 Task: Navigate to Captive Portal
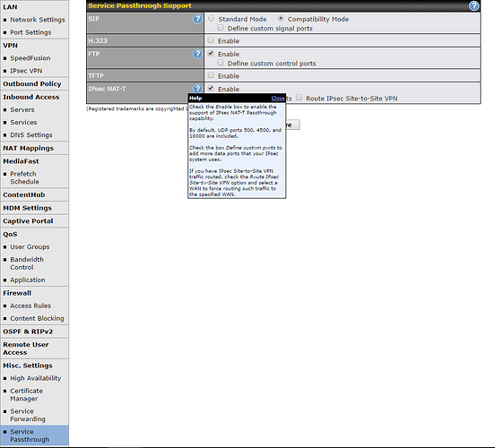(x=28, y=221)
